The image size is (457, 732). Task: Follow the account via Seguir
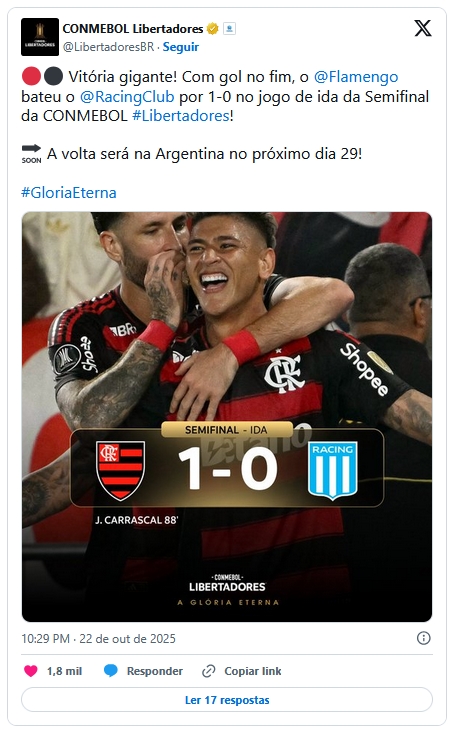click(181, 47)
